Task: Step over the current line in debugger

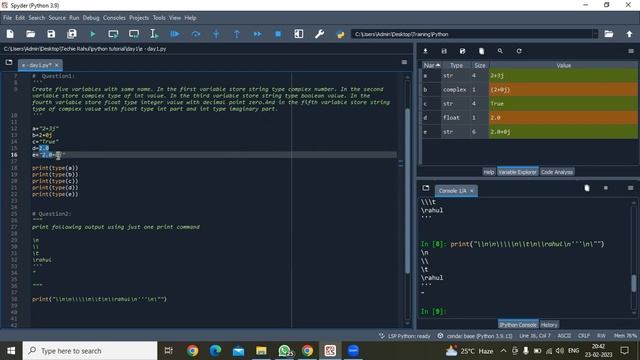Action: [196, 34]
